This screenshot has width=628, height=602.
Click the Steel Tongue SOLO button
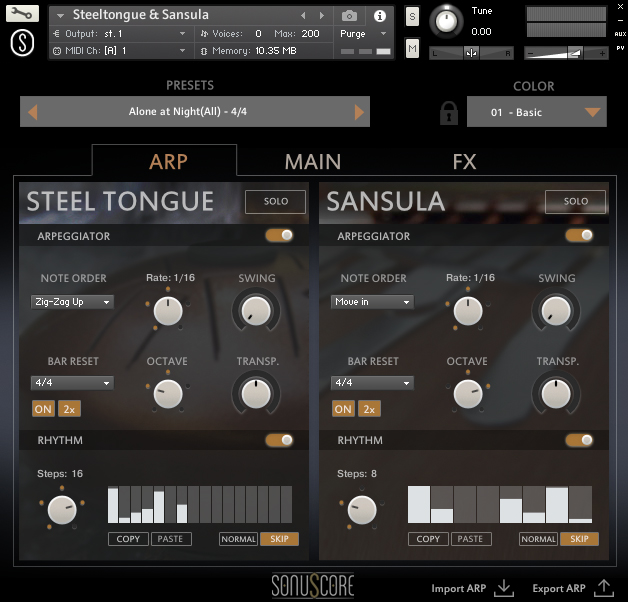(x=276, y=201)
